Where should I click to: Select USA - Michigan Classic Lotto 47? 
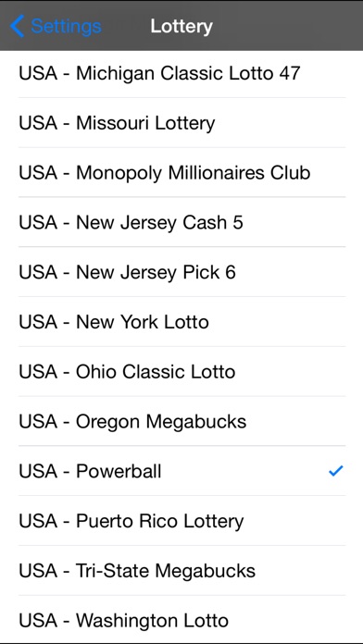pyautogui.click(x=181, y=73)
